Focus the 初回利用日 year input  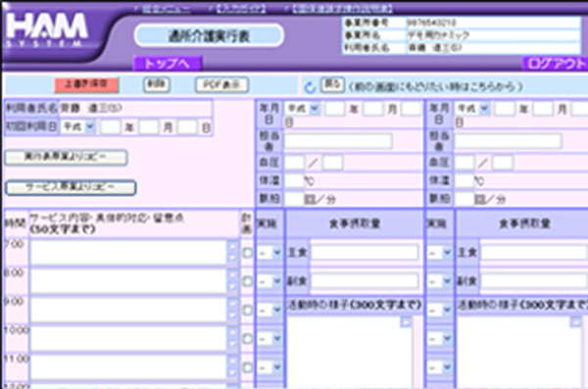click(x=111, y=127)
